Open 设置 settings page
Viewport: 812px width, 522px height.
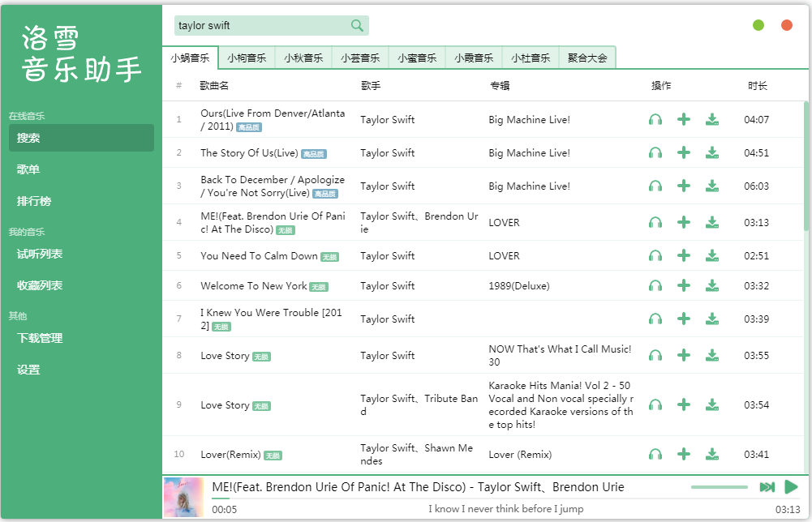tap(81, 370)
